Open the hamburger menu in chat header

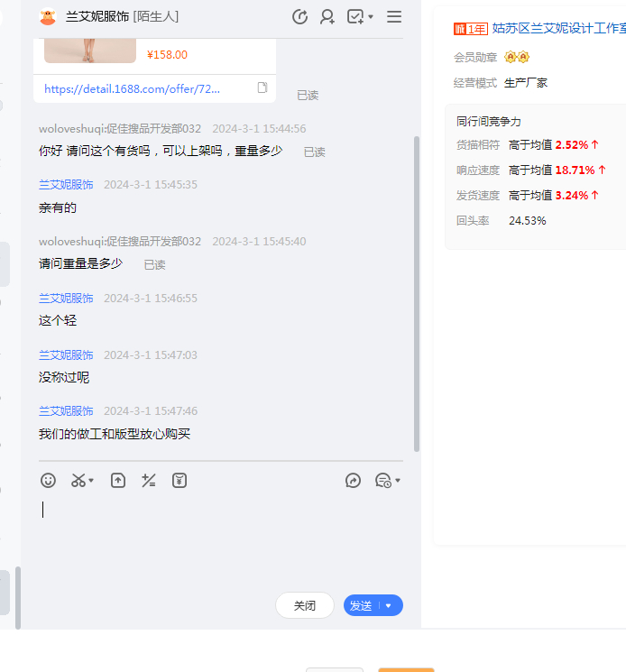tap(394, 17)
